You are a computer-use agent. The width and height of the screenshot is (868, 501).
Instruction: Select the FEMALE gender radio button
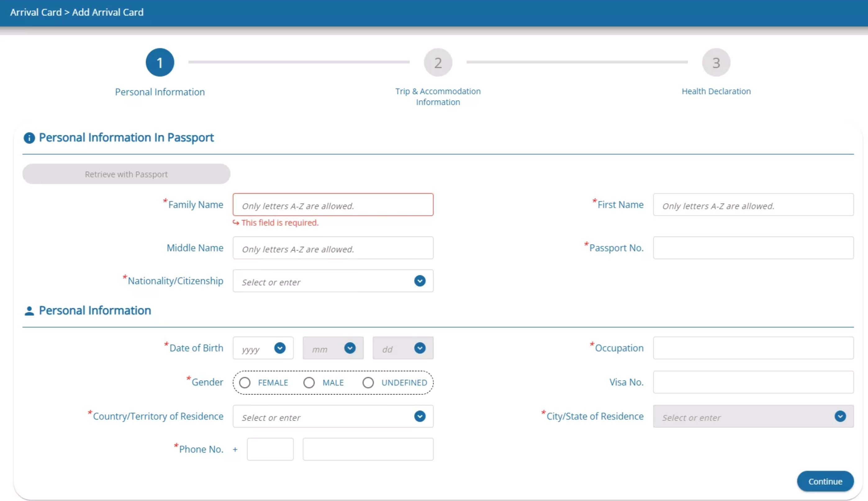point(245,383)
